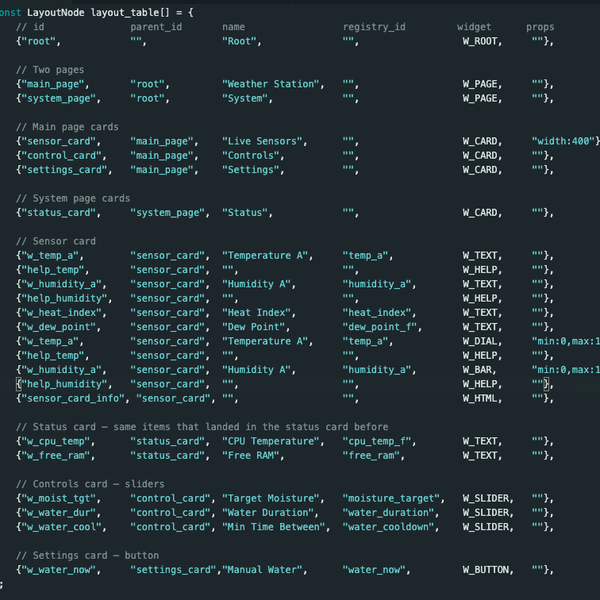This screenshot has height=600, width=600.
Task: Click "control_card" id in the Controls row
Action: tap(61, 156)
